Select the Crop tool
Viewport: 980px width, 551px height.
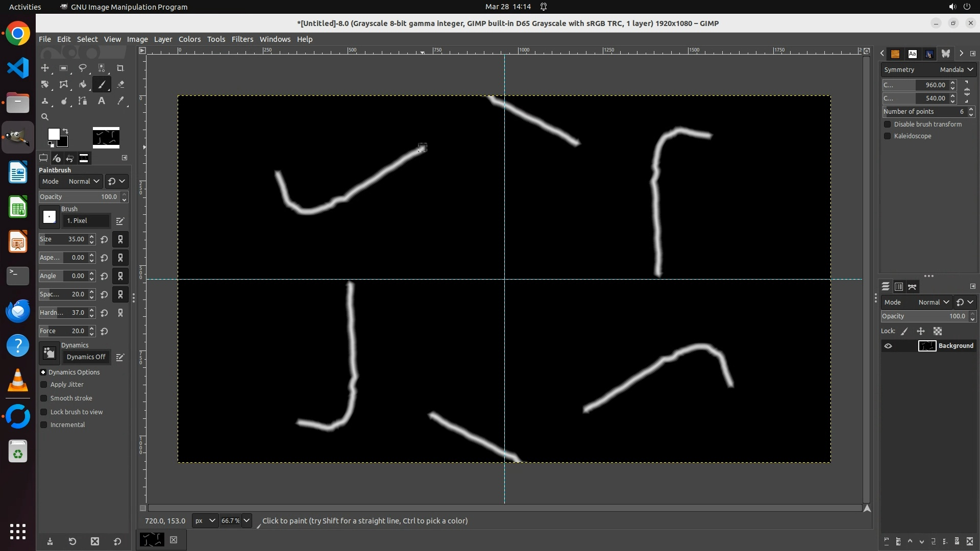120,68
